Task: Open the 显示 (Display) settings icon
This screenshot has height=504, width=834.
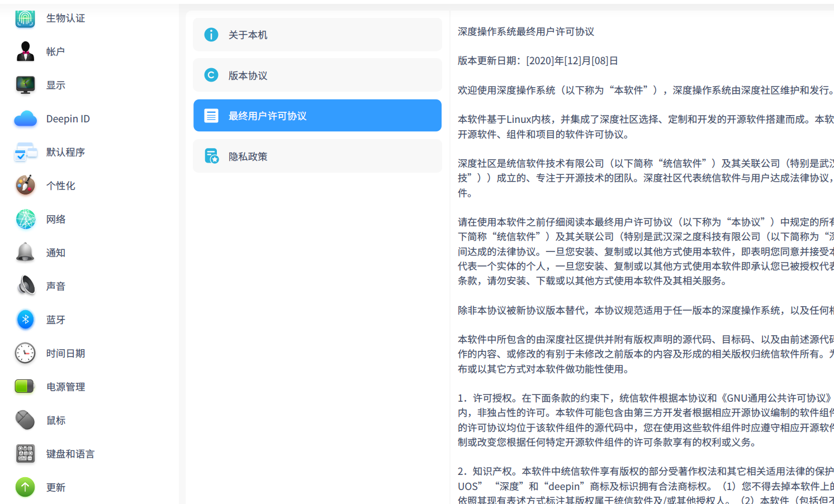Action: (25, 84)
